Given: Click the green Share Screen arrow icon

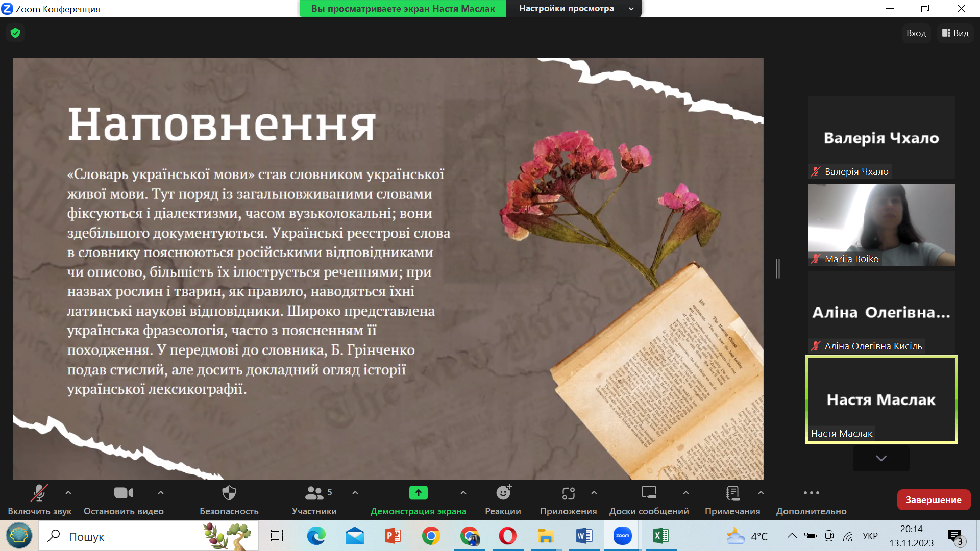Looking at the screenshot, I should point(418,493).
